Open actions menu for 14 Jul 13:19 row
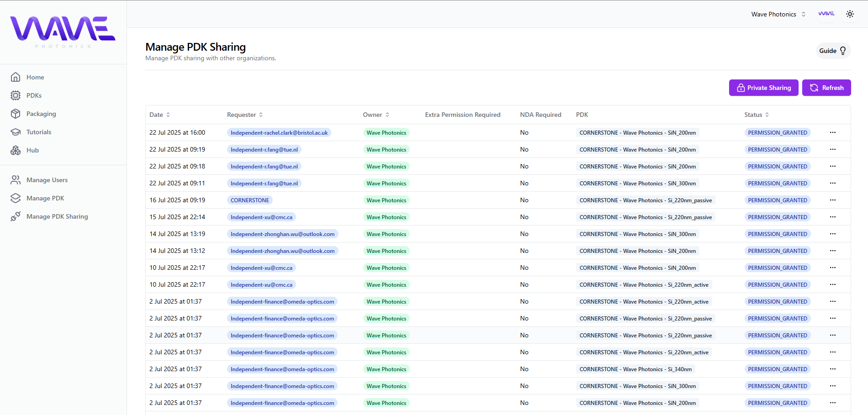The height and width of the screenshot is (415, 868). pyautogui.click(x=833, y=234)
